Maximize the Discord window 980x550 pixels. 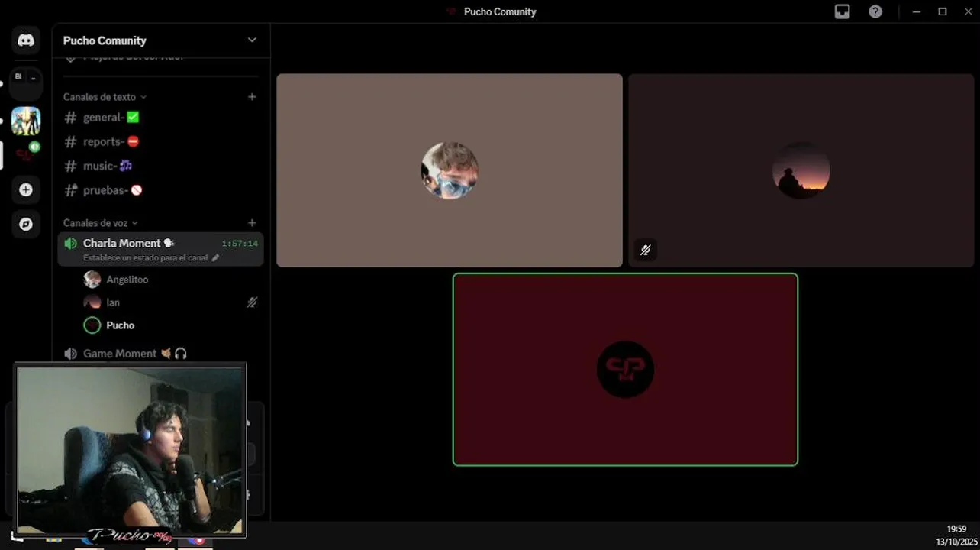tap(943, 11)
